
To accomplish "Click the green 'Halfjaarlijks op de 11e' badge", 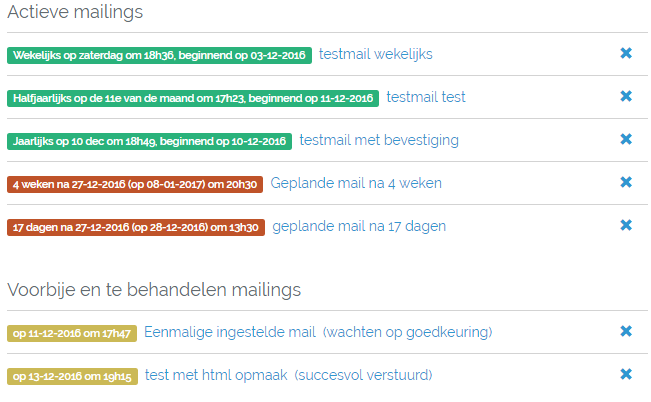I will [193, 98].
